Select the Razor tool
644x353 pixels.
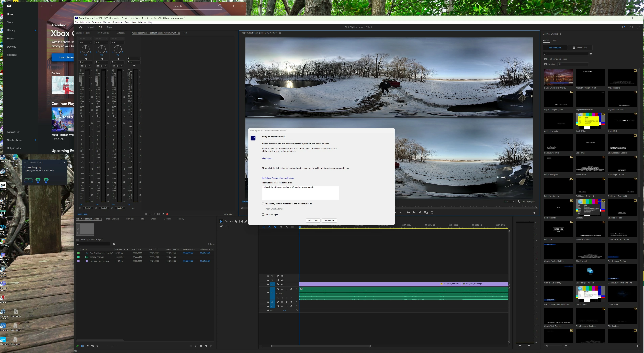[236, 221]
